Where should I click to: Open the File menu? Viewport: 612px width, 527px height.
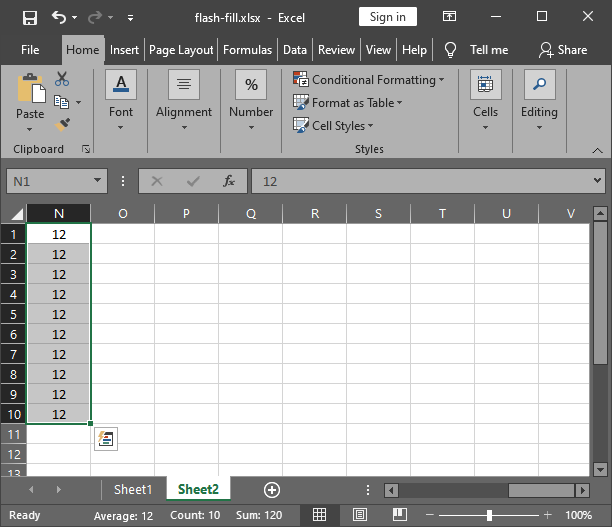tap(30, 50)
